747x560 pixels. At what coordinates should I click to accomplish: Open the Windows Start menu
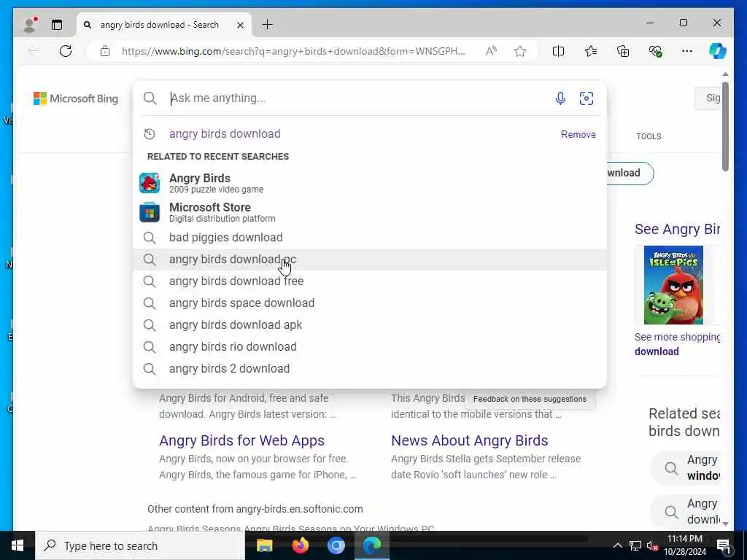tap(18, 545)
